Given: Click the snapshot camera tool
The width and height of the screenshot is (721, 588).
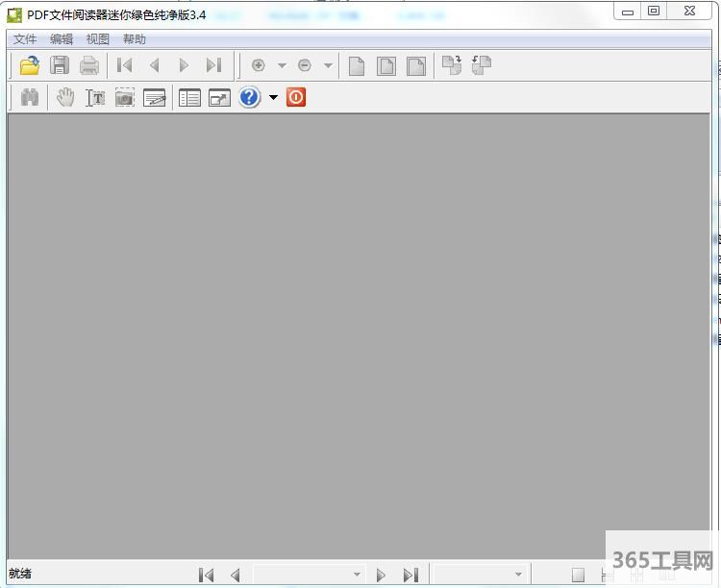Looking at the screenshot, I should (x=125, y=97).
